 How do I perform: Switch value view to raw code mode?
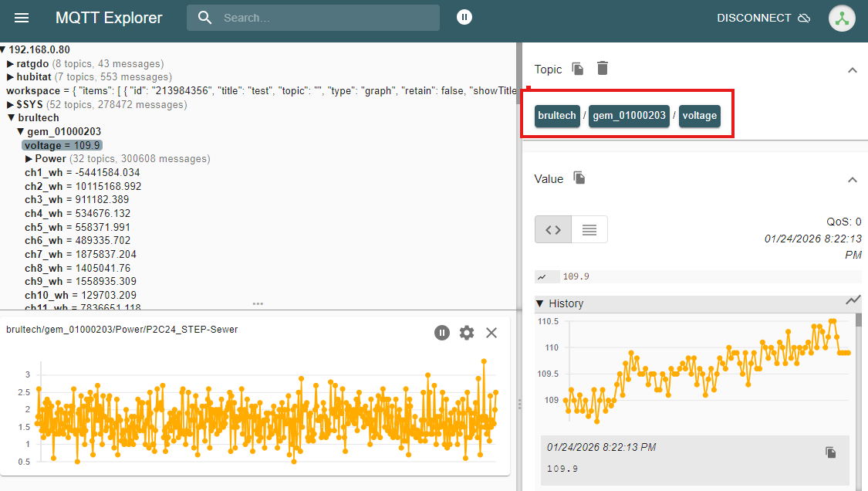click(553, 229)
